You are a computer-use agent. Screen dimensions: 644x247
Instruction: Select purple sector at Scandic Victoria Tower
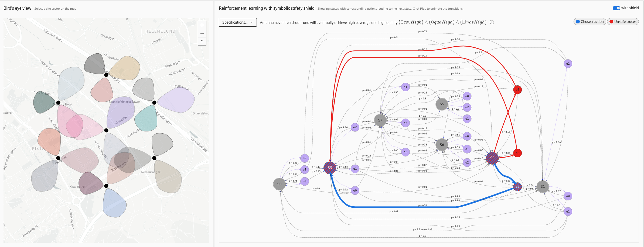click(121, 112)
